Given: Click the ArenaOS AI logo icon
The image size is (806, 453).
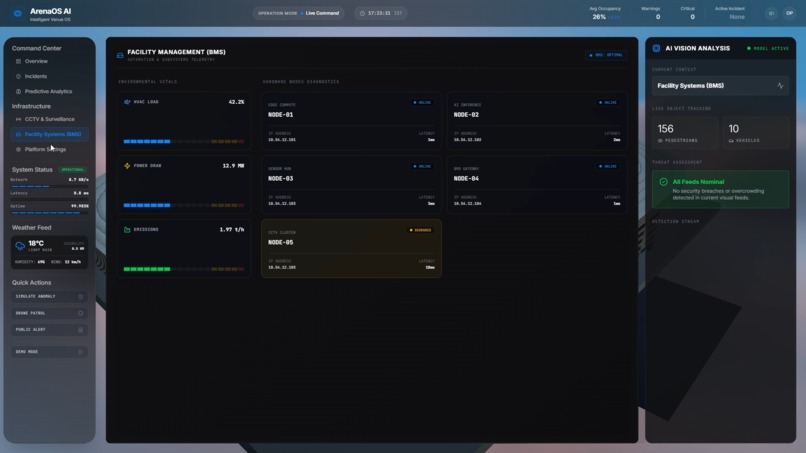Looking at the screenshot, I should (17, 13).
